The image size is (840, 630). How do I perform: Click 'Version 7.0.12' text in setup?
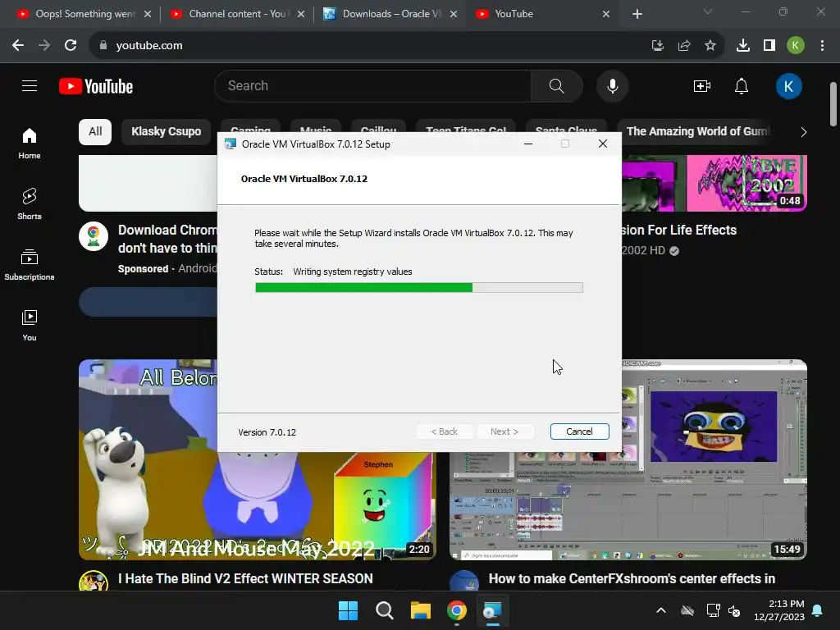[267, 432]
